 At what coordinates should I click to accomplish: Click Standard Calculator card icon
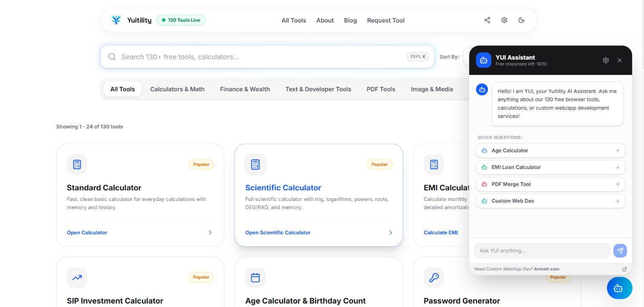[x=77, y=164]
